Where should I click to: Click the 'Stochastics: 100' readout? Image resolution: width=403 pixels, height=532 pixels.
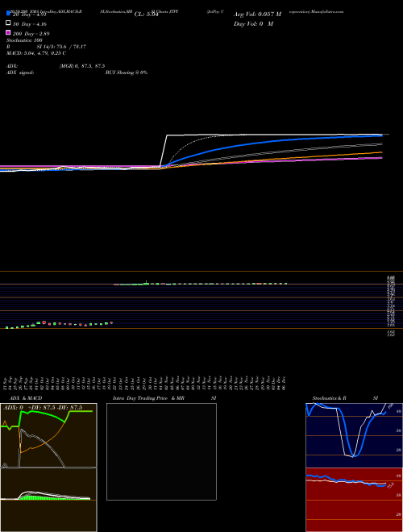point(24,40)
